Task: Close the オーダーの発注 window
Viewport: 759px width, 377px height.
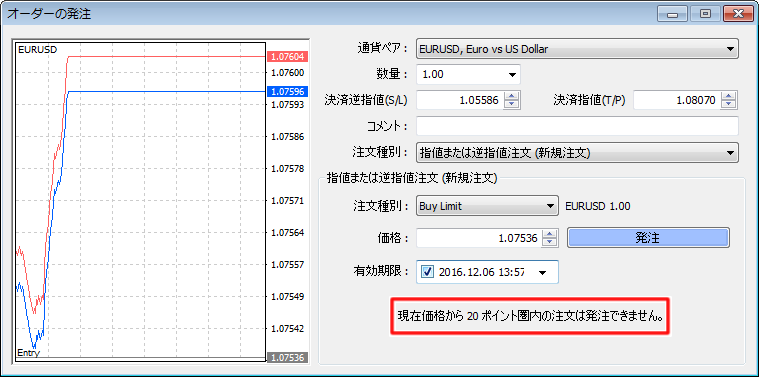Action: point(738,14)
